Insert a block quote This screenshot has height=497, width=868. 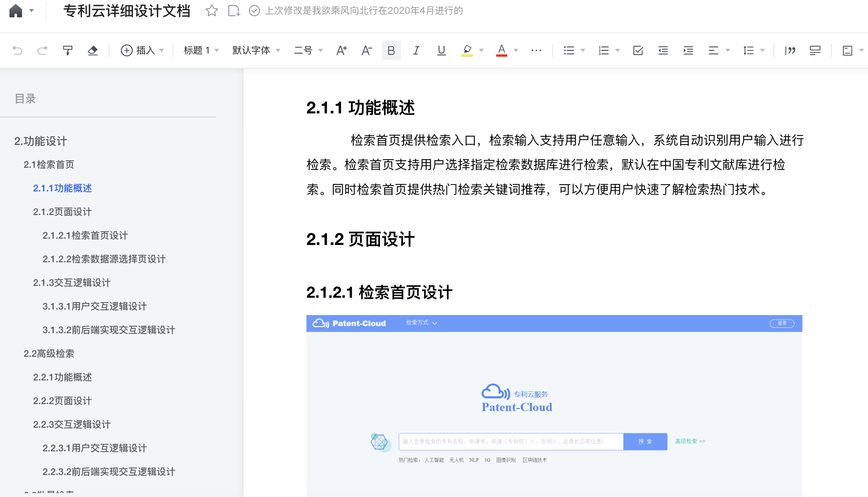point(790,50)
